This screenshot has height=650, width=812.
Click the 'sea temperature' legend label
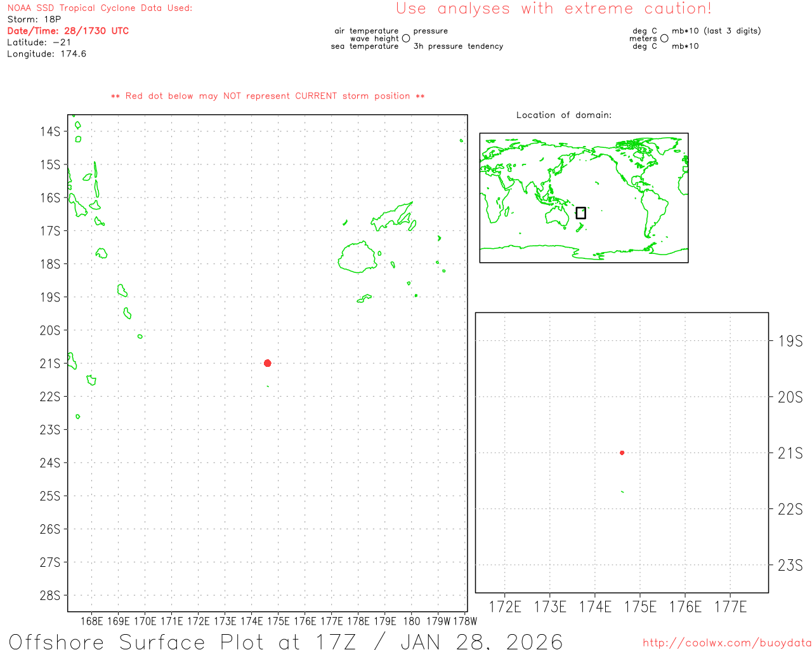click(365, 46)
